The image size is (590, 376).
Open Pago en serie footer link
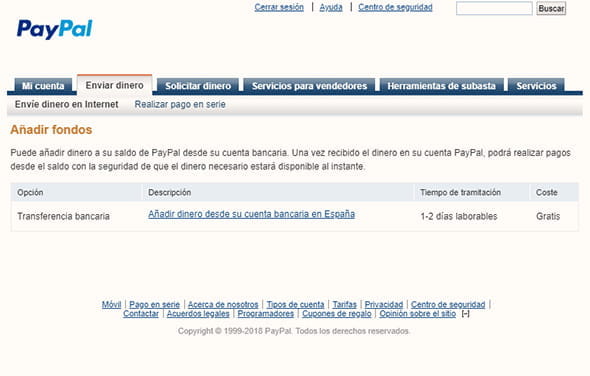tap(154, 304)
